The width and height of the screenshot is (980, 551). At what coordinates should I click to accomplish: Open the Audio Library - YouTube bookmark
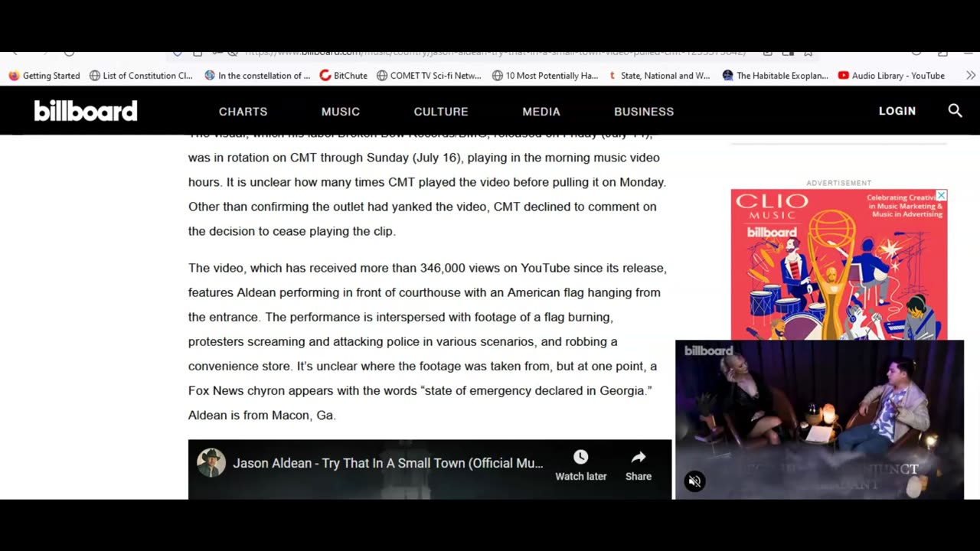pos(891,76)
